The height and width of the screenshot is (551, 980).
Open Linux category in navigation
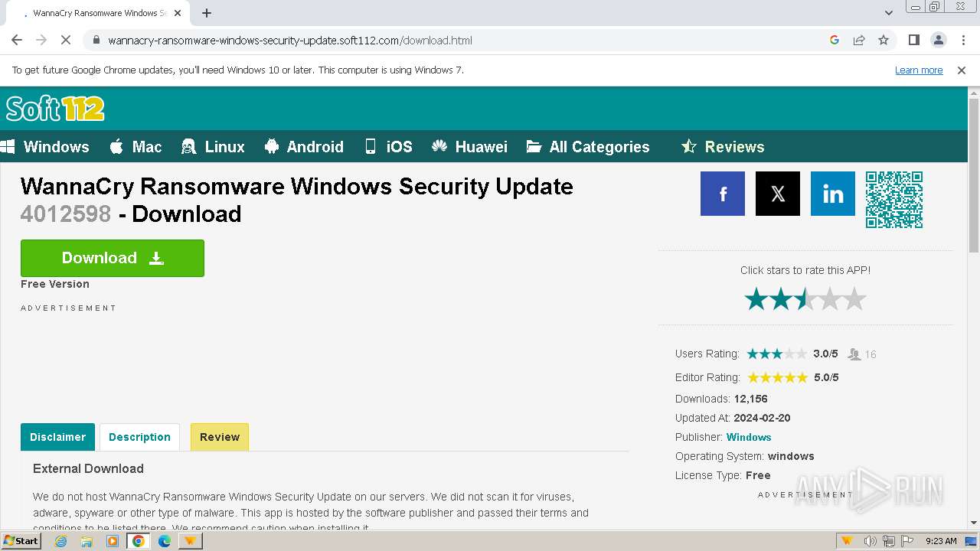213,147
